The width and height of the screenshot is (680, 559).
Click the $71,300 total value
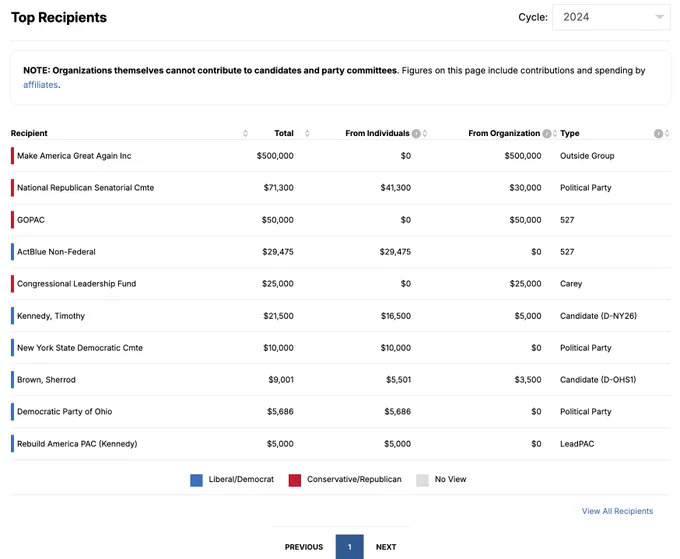tap(278, 188)
